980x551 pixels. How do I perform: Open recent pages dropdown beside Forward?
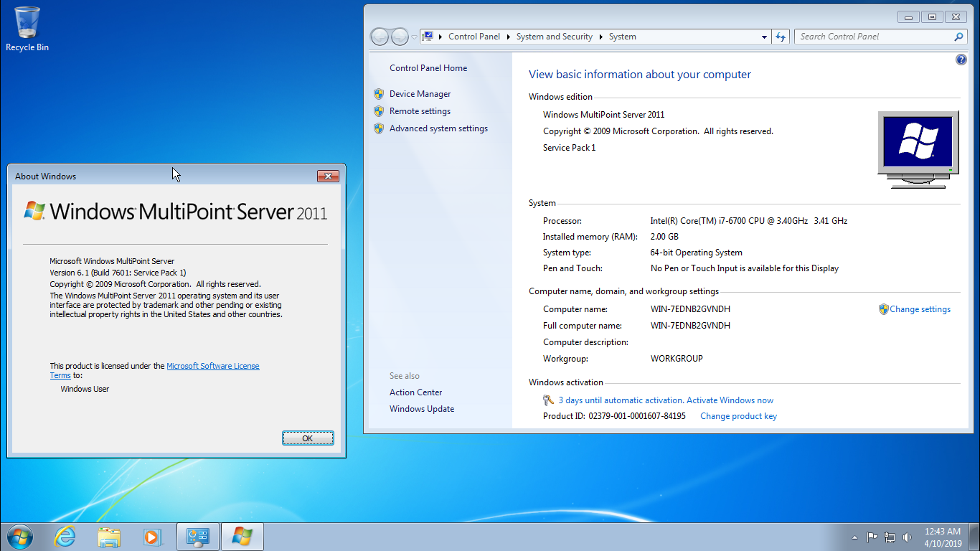(414, 37)
